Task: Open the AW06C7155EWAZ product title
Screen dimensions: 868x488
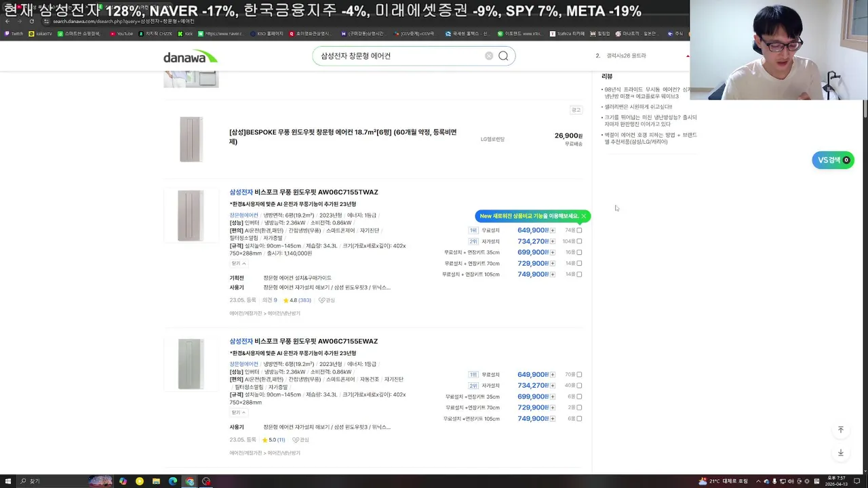Action: click(304, 342)
